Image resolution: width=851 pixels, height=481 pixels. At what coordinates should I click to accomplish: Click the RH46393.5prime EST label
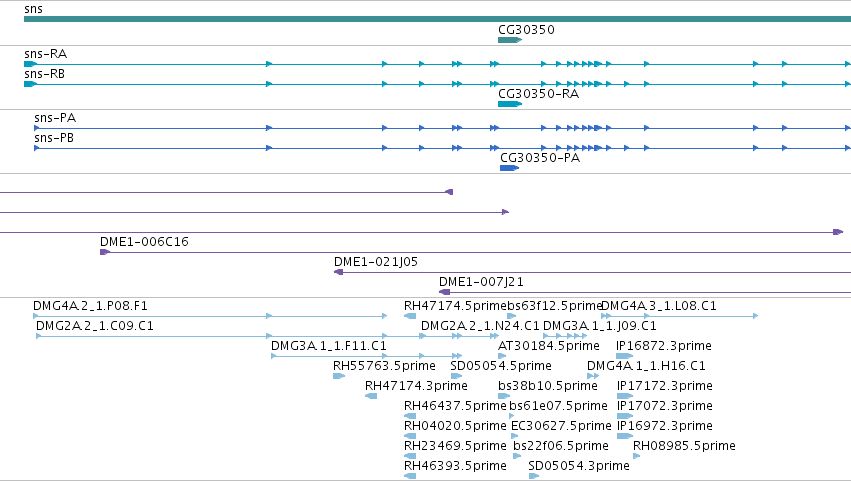(x=455, y=466)
